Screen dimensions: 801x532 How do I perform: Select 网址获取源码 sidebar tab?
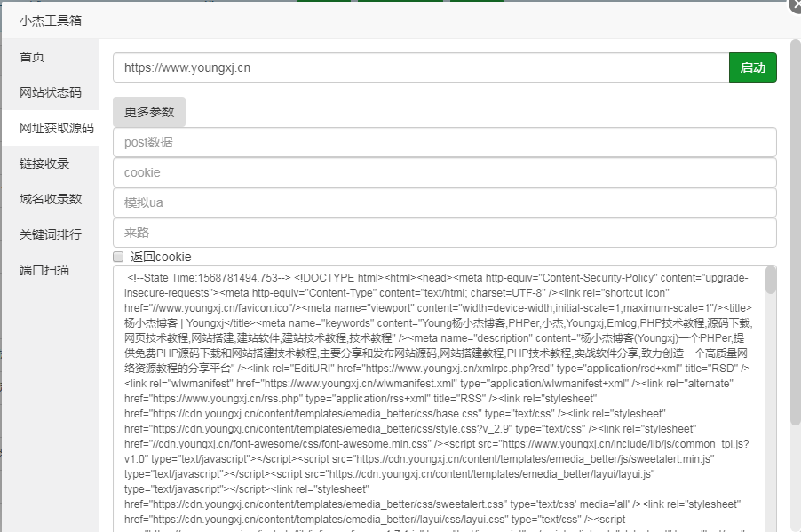[50, 128]
